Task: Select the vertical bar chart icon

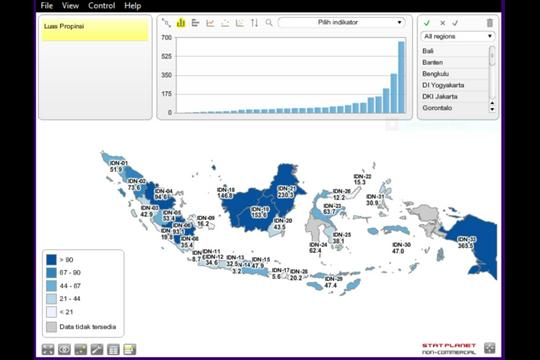Action: pyautogui.click(x=181, y=23)
